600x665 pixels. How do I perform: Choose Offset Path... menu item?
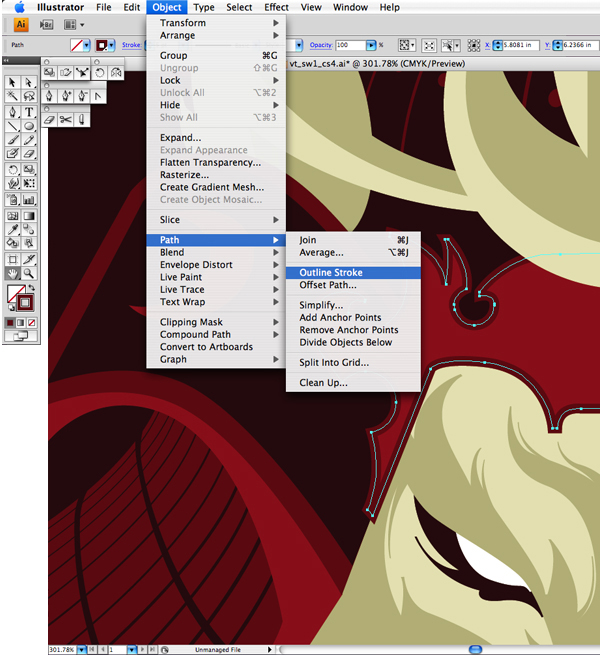pyautogui.click(x=328, y=285)
